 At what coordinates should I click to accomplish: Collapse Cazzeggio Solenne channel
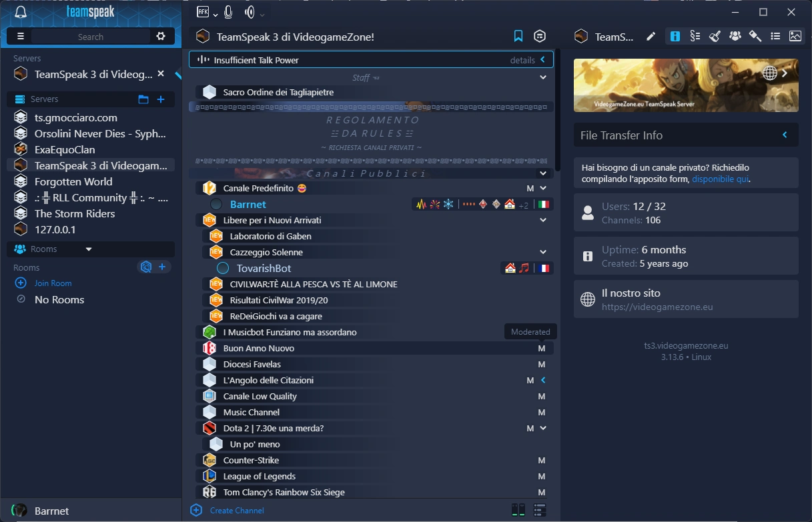[x=543, y=252]
